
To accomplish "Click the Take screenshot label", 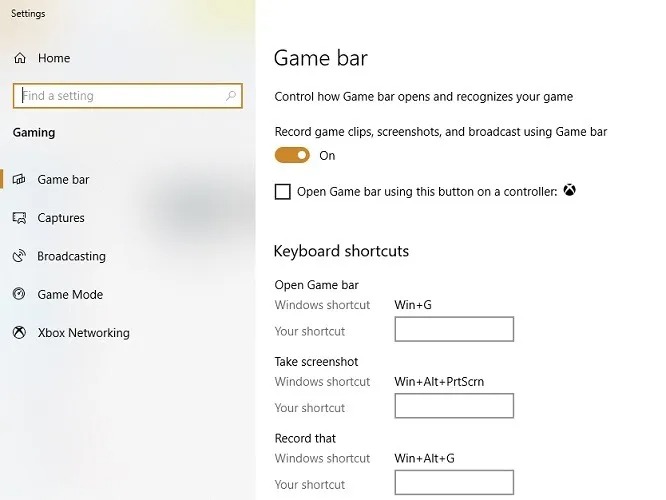I will (x=316, y=362).
